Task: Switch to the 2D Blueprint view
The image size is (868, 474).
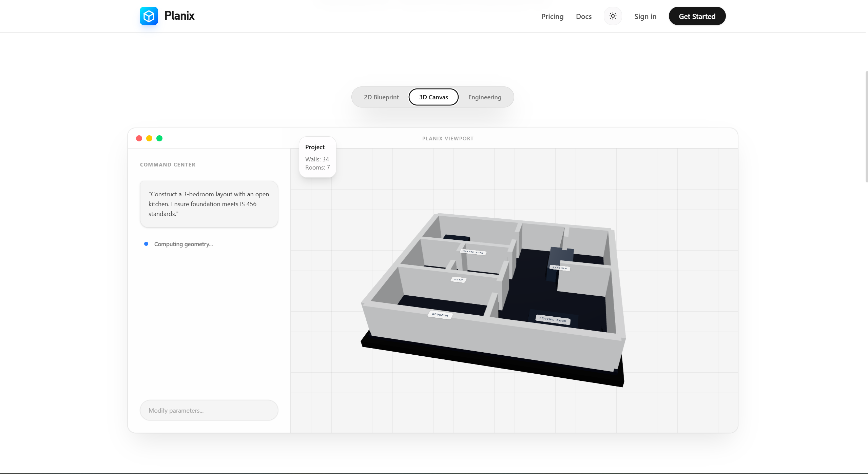Action: pyautogui.click(x=381, y=97)
